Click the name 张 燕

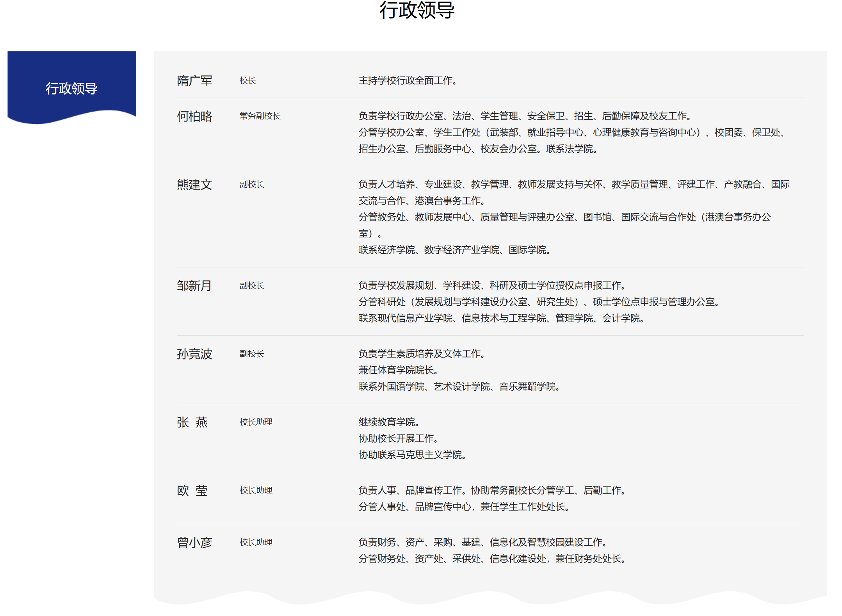coord(192,422)
